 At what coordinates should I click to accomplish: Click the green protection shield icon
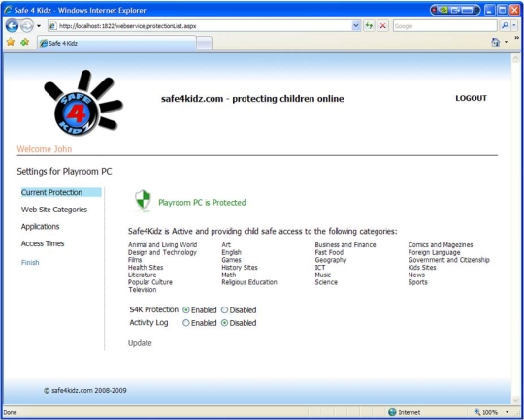(x=143, y=201)
